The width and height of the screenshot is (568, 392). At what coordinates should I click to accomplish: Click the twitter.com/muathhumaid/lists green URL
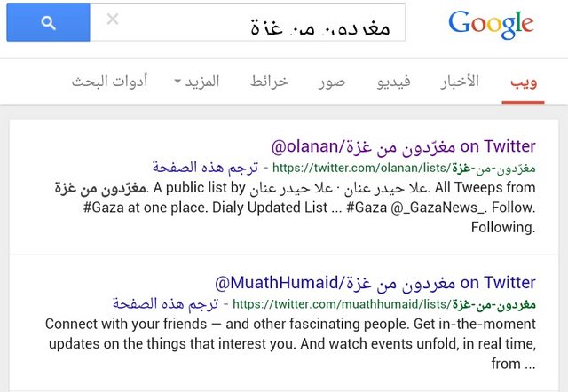[x=384, y=304]
